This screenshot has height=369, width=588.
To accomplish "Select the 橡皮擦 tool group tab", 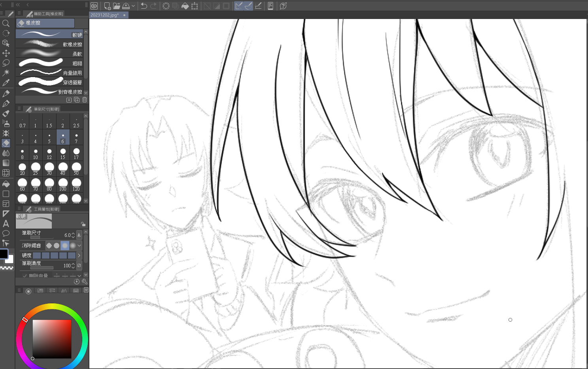I will [x=45, y=23].
